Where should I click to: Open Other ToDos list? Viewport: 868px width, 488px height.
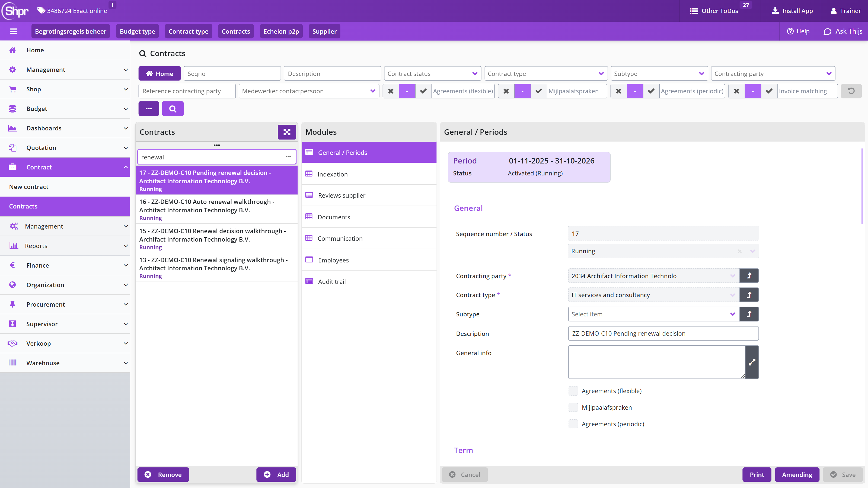[714, 11]
